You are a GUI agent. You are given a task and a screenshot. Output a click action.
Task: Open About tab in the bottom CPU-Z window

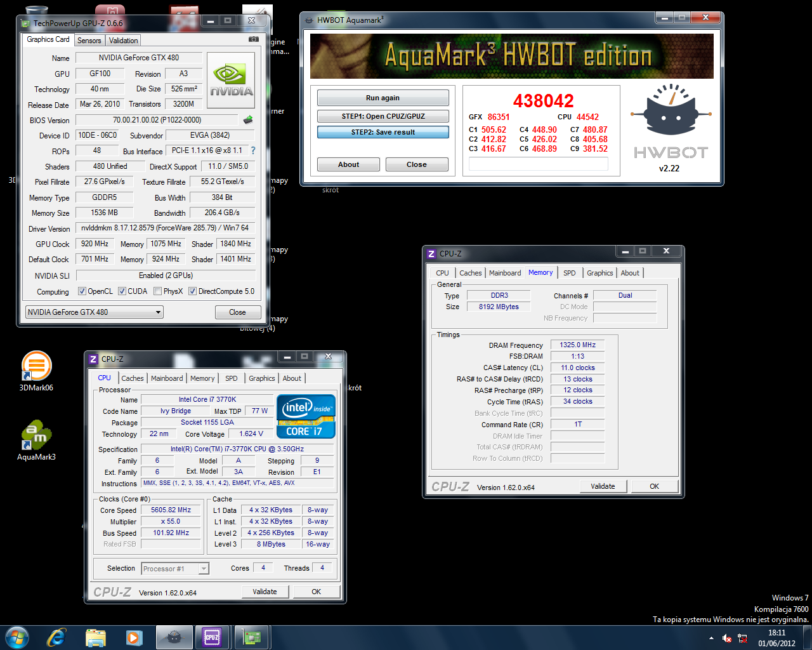coord(292,378)
